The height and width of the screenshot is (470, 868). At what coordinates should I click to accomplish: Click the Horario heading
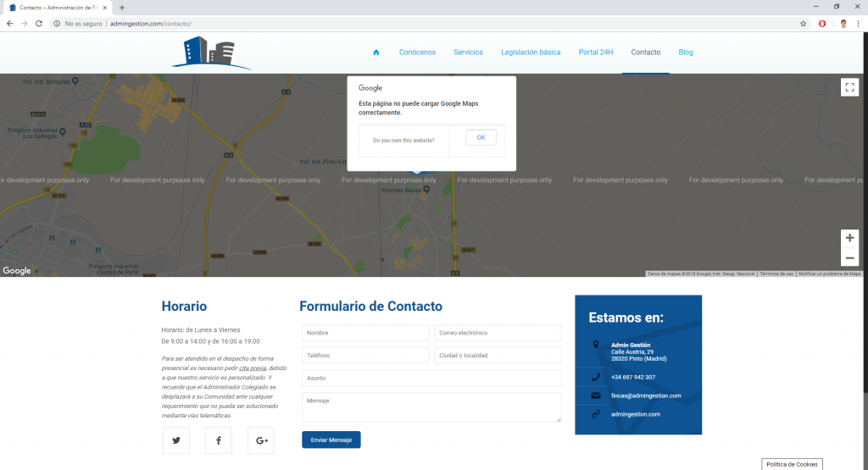coord(184,307)
